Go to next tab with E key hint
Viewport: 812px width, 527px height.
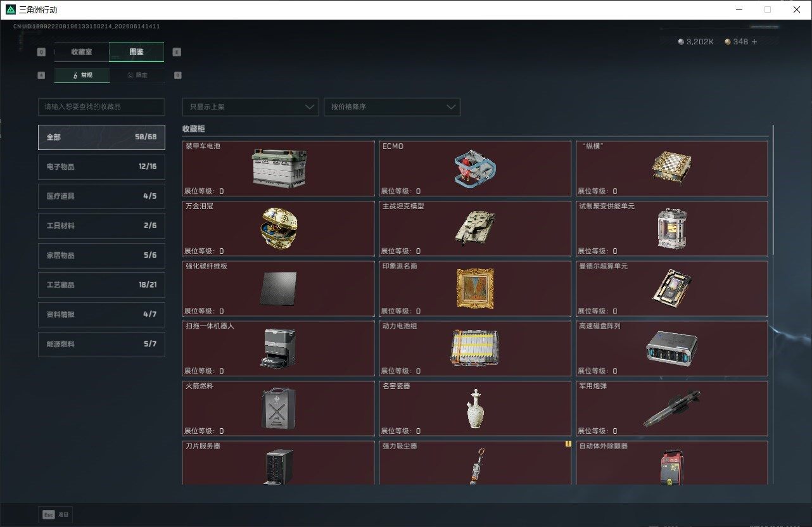pyautogui.click(x=177, y=52)
